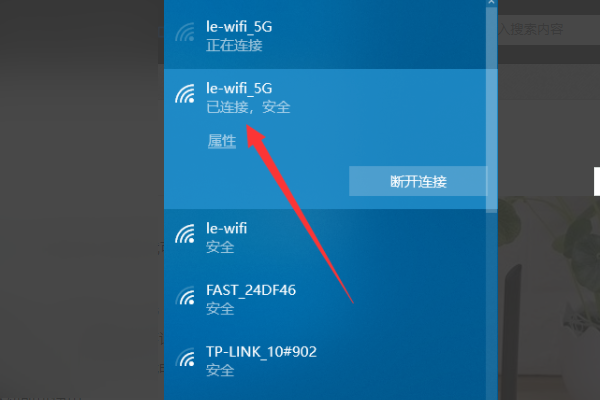The width and height of the screenshot is (600, 400).
Task: Click the Wi-Fi signal icon of connecting le-wifi_5G
Action: click(185, 33)
